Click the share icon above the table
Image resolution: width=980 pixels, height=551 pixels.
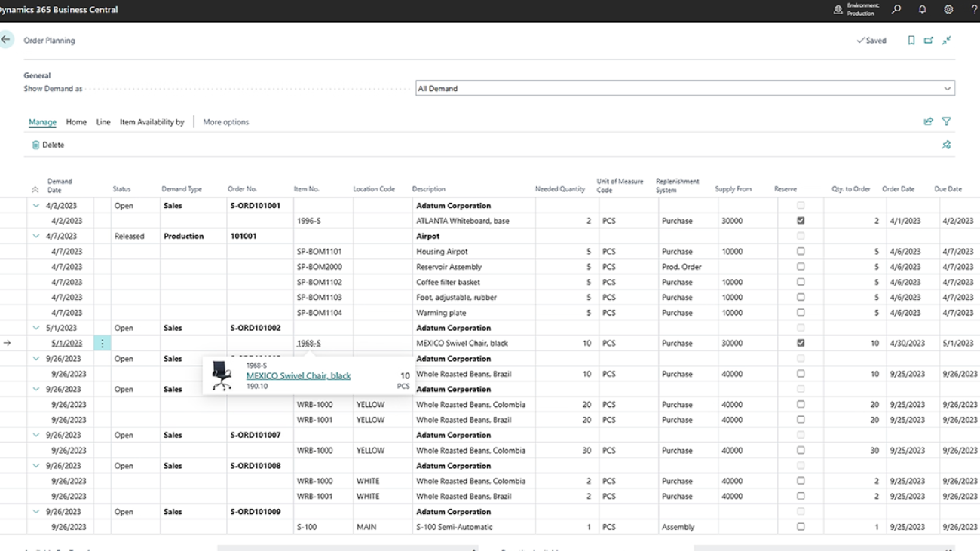(x=928, y=121)
